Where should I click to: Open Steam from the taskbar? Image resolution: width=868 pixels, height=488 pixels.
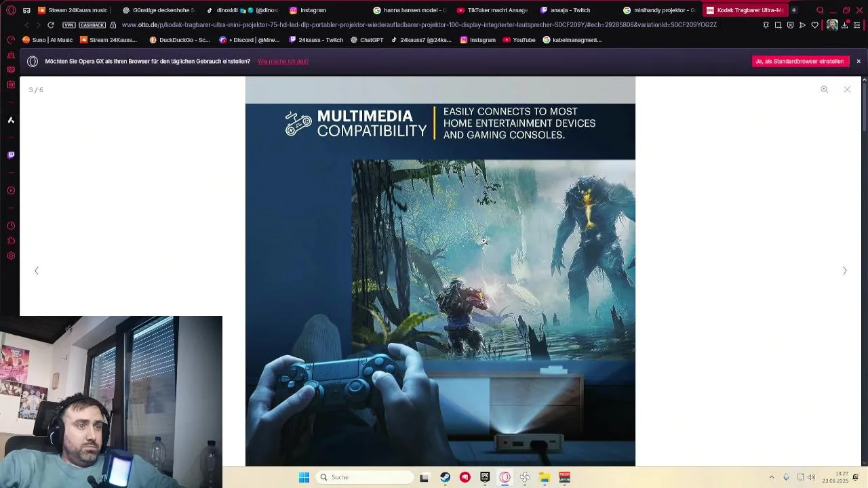[x=445, y=477]
